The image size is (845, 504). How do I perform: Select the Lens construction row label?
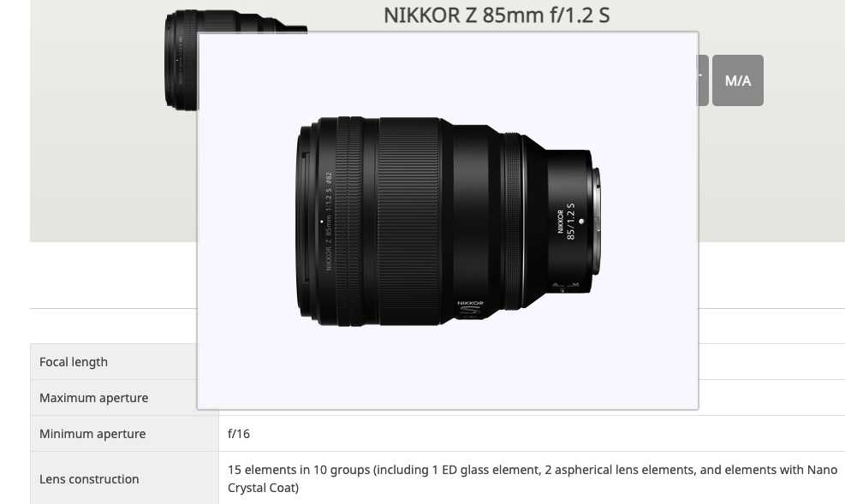click(89, 478)
